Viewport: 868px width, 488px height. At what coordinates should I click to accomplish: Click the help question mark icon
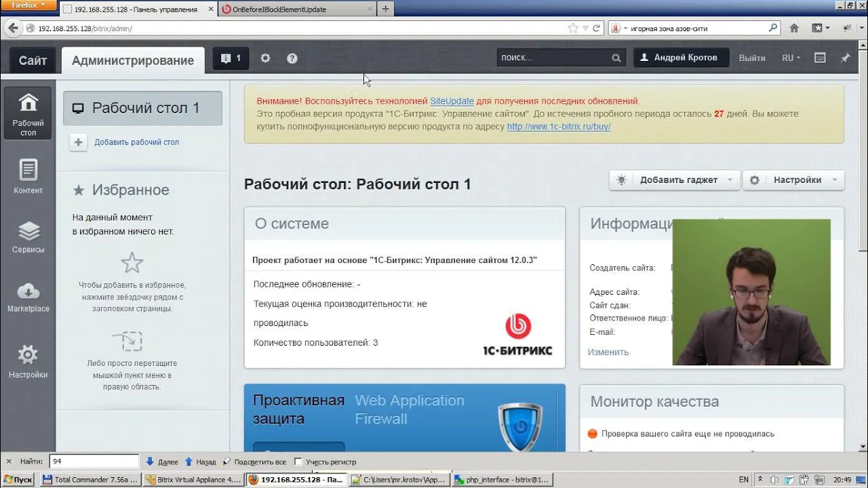coord(292,58)
